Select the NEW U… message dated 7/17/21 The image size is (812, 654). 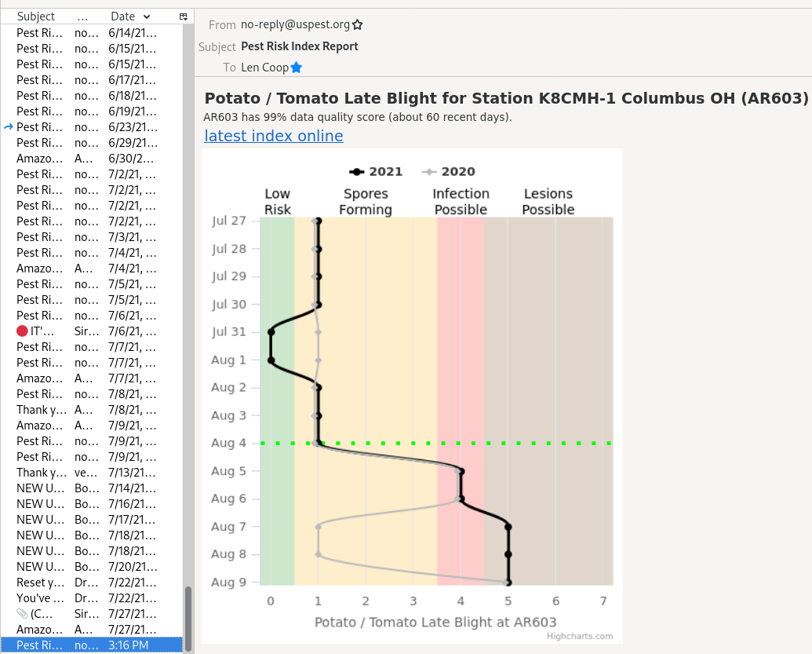pyautogui.click(x=92, y=520)
